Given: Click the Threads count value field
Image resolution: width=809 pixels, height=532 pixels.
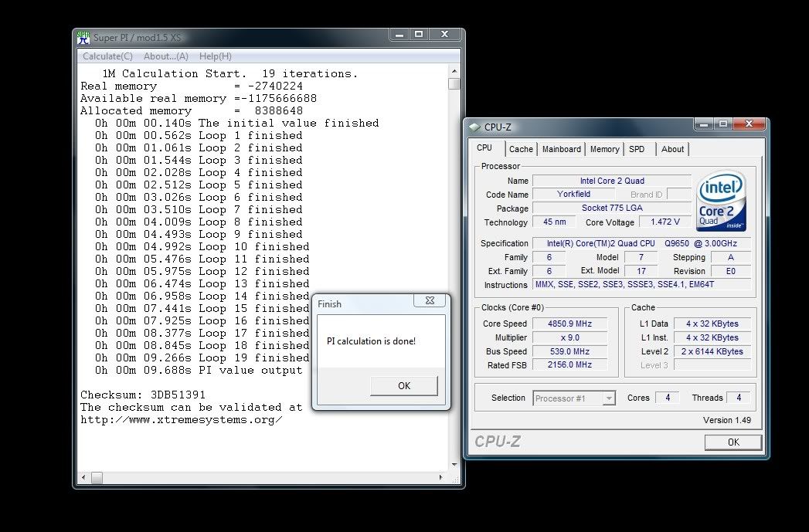Looking at the screenshot, I should (x=739, y=398).
